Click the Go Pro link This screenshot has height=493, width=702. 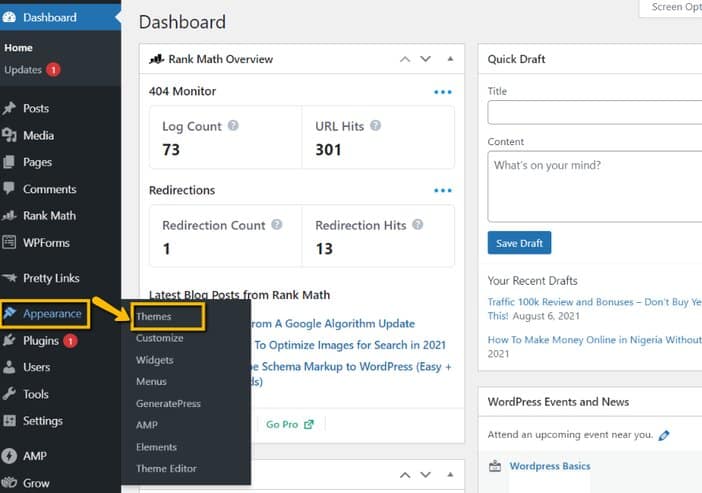(x=282, y=424)
